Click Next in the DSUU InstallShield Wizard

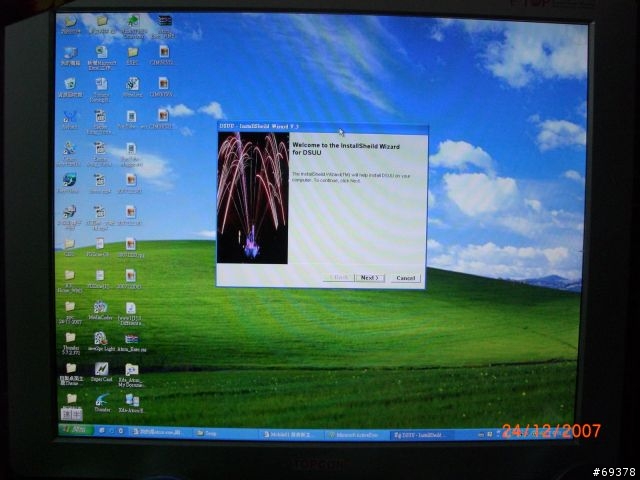(x=369, y=278)
